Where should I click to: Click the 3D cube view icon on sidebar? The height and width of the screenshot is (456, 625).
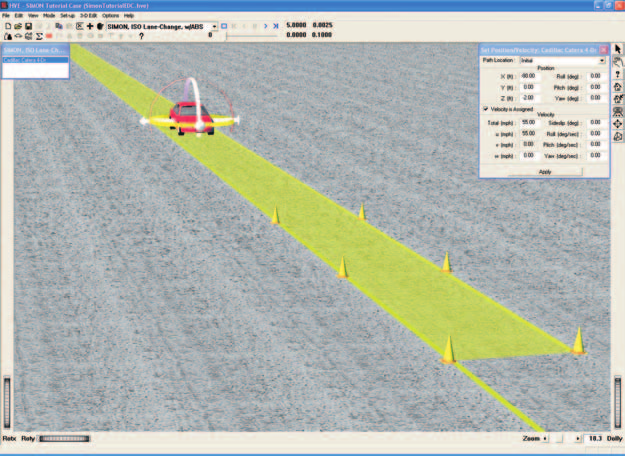coord(618,136)
